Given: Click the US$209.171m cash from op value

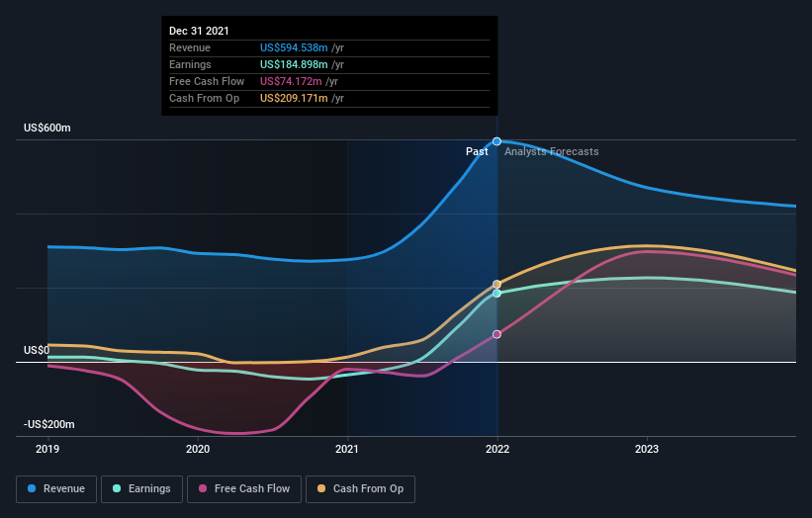Looking at the screenshot, I should (294, 98).
